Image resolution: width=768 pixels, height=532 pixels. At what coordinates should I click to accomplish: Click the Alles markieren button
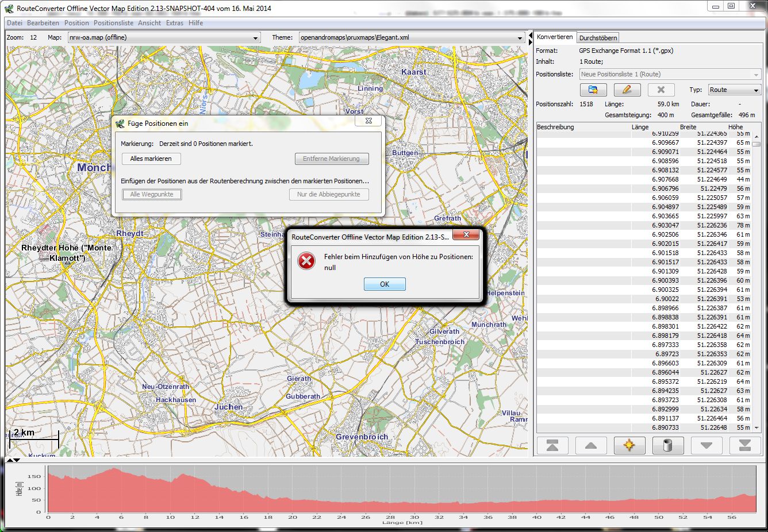tap(151, 159)
